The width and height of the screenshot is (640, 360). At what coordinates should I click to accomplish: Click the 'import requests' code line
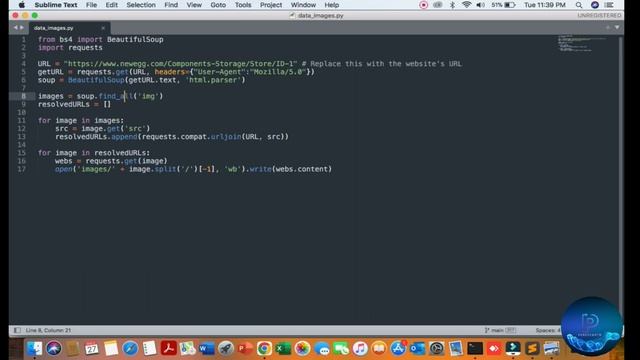70,48
